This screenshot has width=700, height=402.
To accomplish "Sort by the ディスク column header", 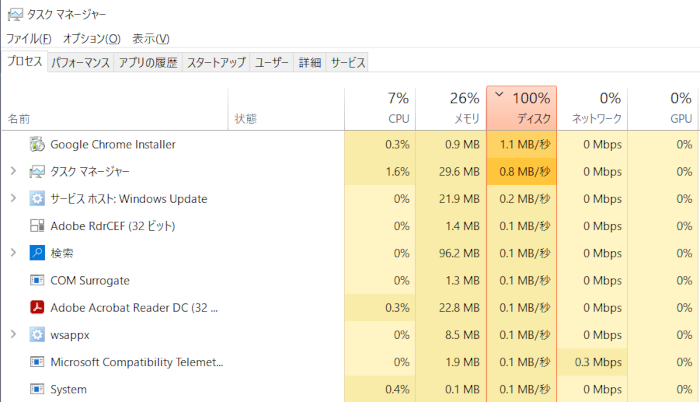I will pos(521,108).
